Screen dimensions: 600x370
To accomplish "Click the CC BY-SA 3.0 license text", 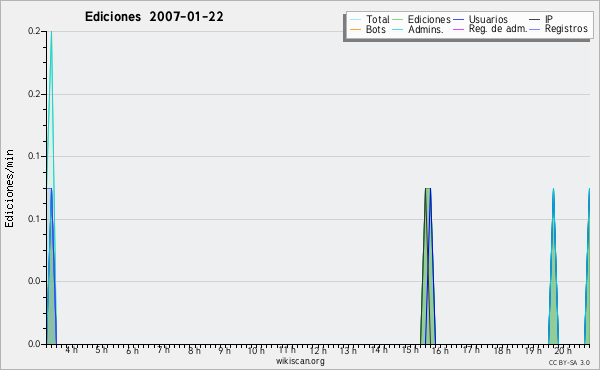I will pyautogui.click(x=569, y=362).
